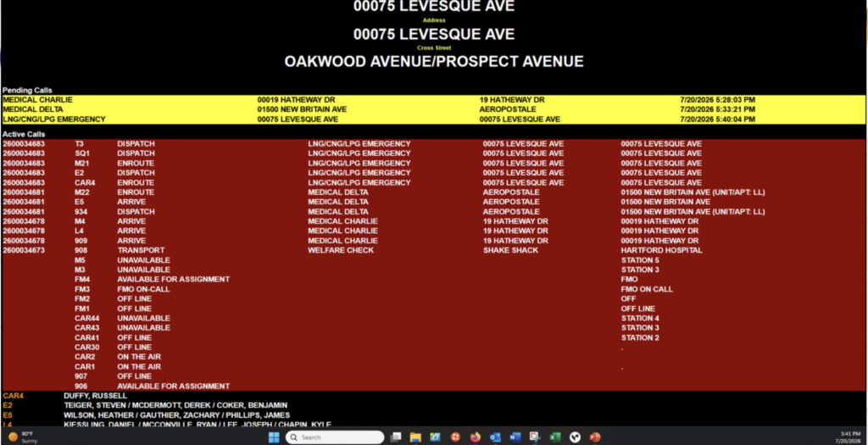Select LNG/CNG/LPG EMERGENCY in Pending Calls
868x445 pixels.
(54, 119)
